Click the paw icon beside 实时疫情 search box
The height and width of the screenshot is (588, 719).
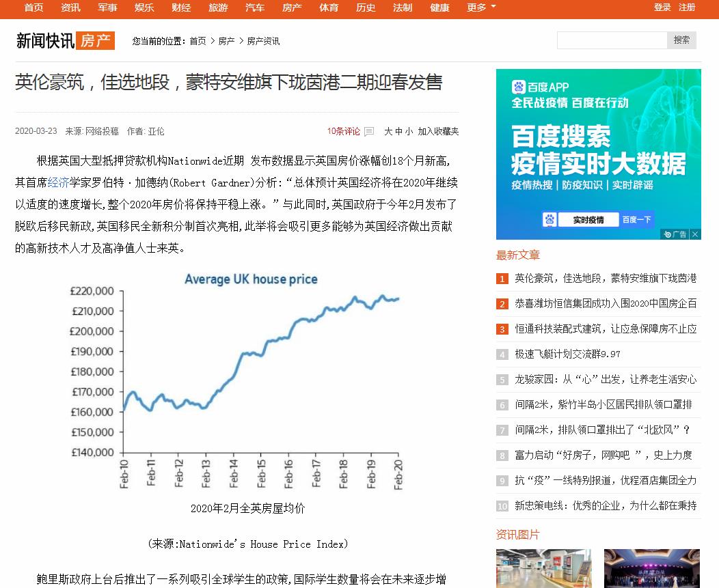pyautogui.click(x=550, y=219)
